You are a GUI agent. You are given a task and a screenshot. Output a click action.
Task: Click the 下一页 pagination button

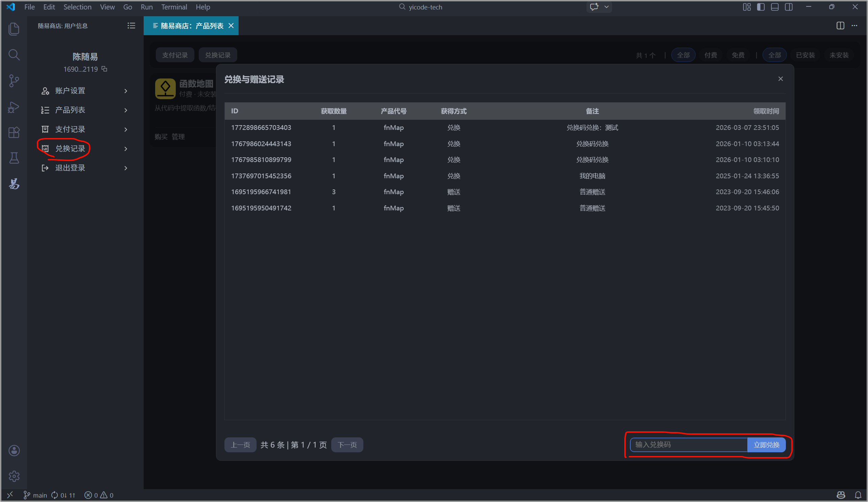(x=347, y=445)
